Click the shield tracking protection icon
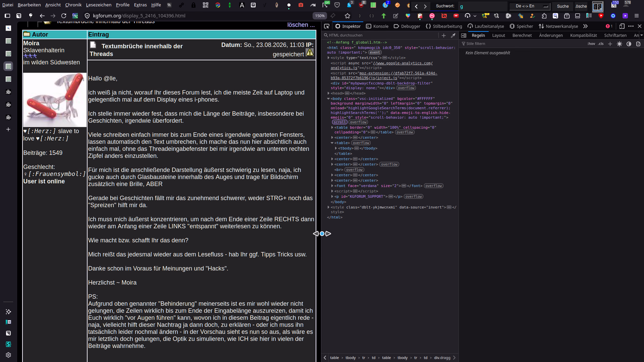 [x=87, y=16]
